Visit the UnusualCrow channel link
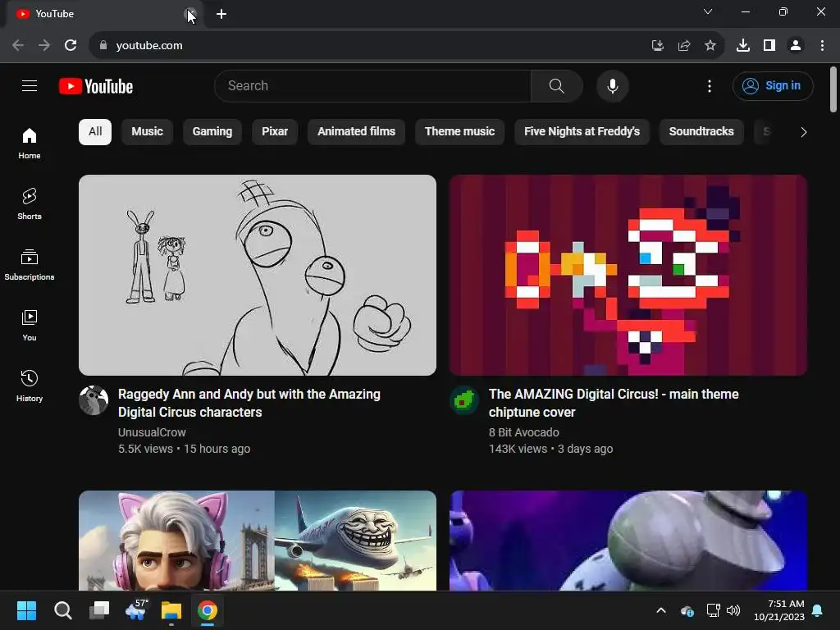The height and width of the screenshot is (630, 840). pos(152,432)
